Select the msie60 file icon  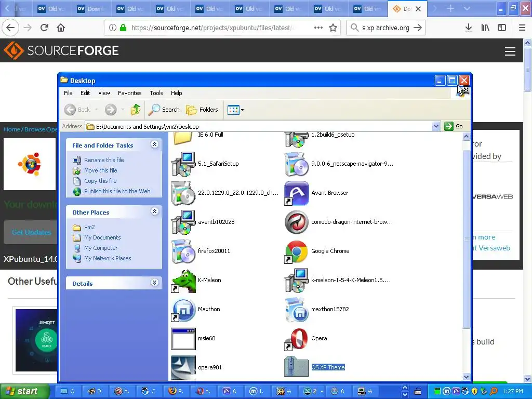(x=183, y=339)
